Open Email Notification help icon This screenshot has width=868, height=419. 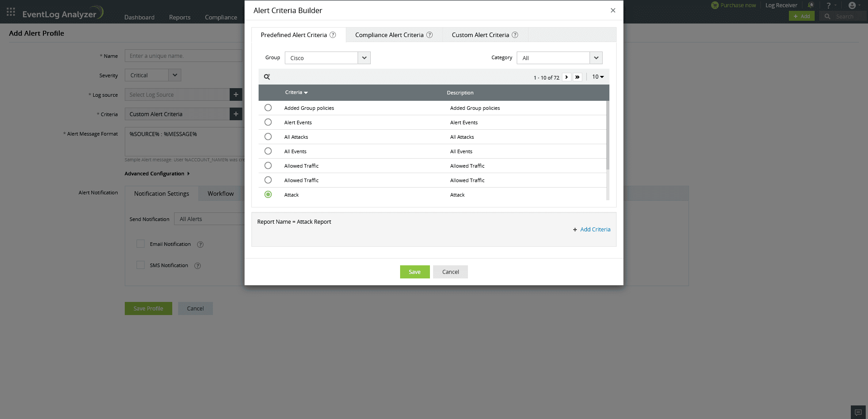click(200, 245)
